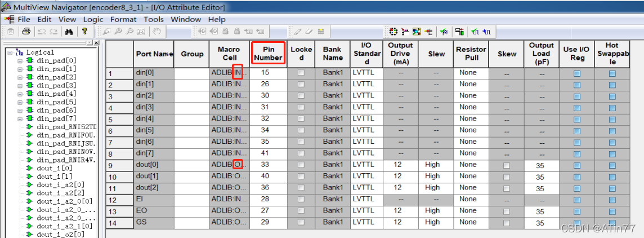This screenshot has width=644, height=238.
Task: Click the Zoom In magnifier icon
Action: pyautogui.click(x=118, y=31)
